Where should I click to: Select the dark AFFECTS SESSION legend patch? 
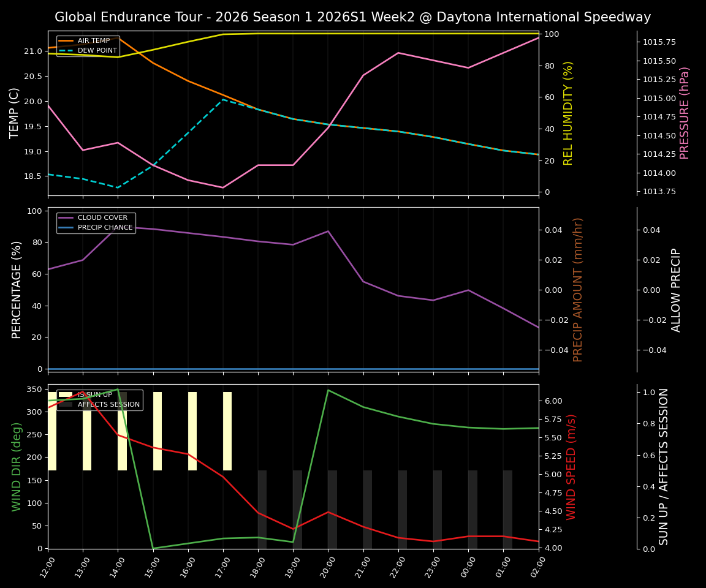(x=66, y=404)
